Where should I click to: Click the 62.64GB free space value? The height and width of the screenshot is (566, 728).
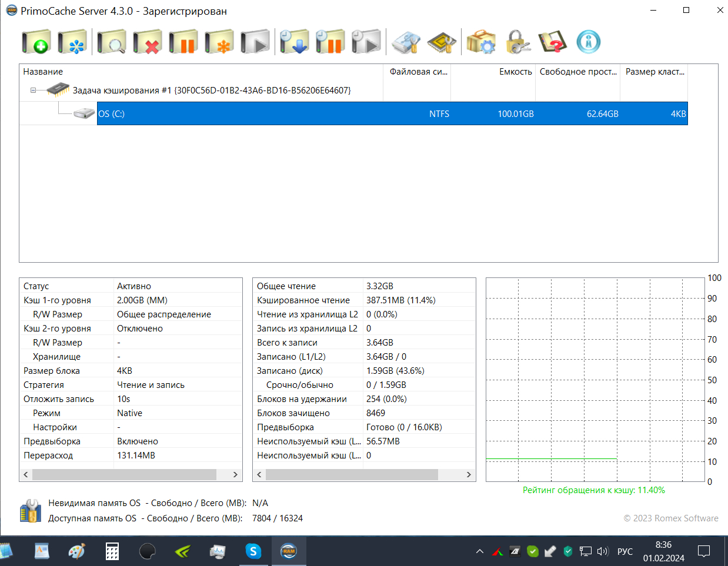[603, 114]
